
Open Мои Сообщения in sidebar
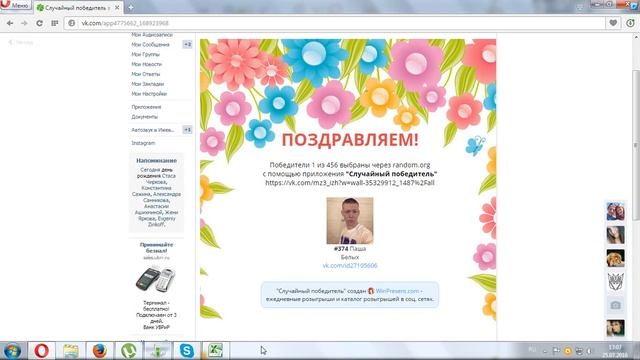tap(150, 44)
